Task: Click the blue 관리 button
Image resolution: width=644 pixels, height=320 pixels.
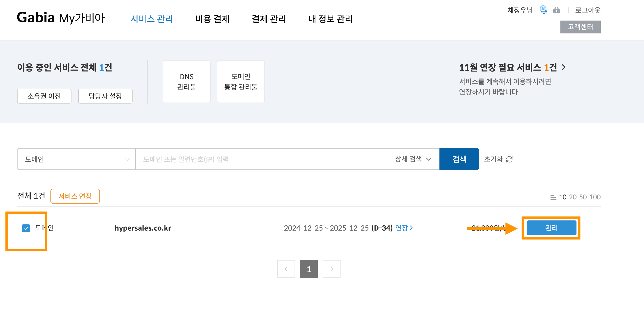Action: coord(551,228)
